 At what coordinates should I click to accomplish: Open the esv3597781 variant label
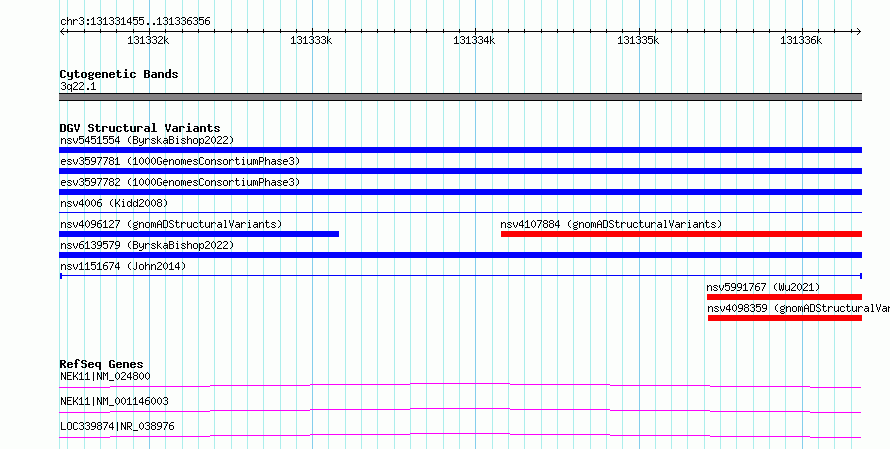[180, 161]
